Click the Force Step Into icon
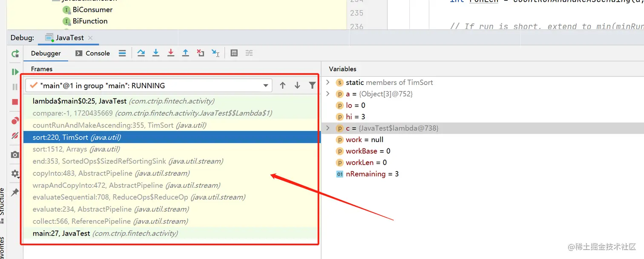 coord(171,53)
